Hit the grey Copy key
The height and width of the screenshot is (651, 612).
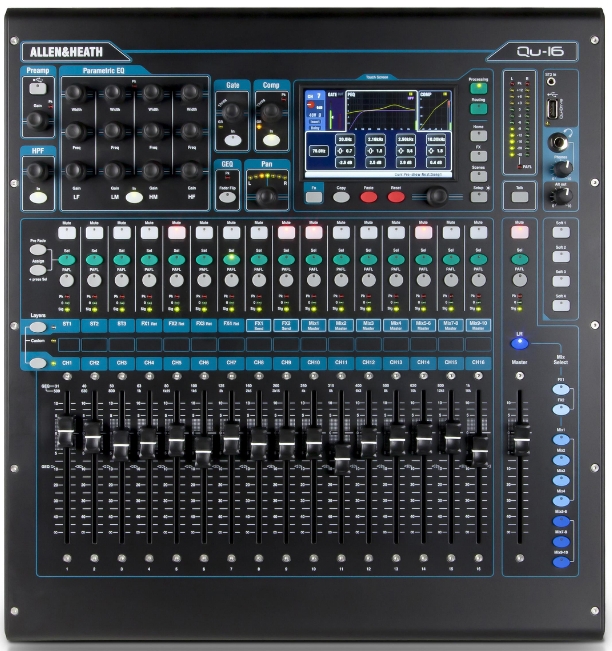341,197
